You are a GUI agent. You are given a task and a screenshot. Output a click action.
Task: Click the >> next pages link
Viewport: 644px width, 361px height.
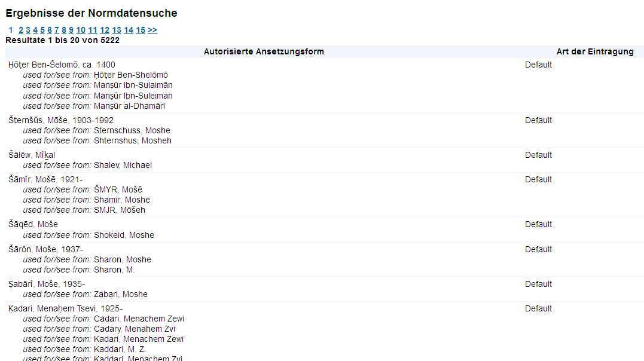pos(152,30)
